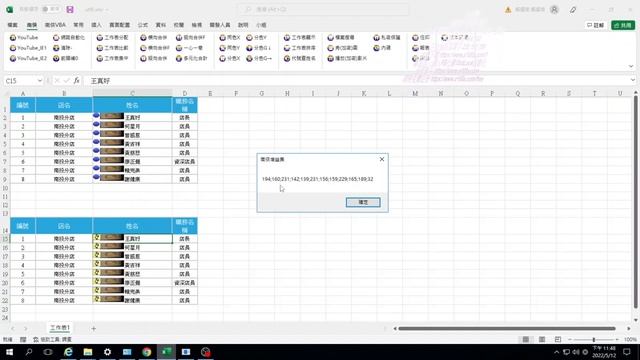Click the macro record icon in status bar
The height and width of the screenshot is (360, 640).
point(23,340)
